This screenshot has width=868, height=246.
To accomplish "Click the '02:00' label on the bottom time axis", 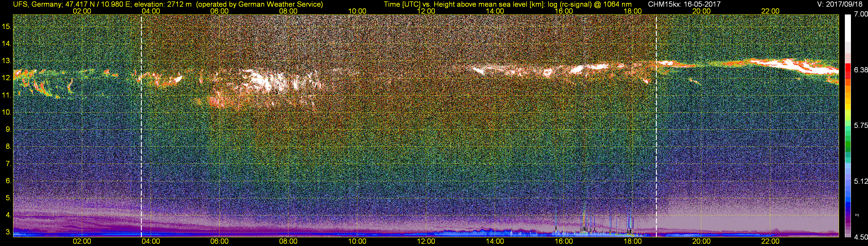I will pos(82,241).
